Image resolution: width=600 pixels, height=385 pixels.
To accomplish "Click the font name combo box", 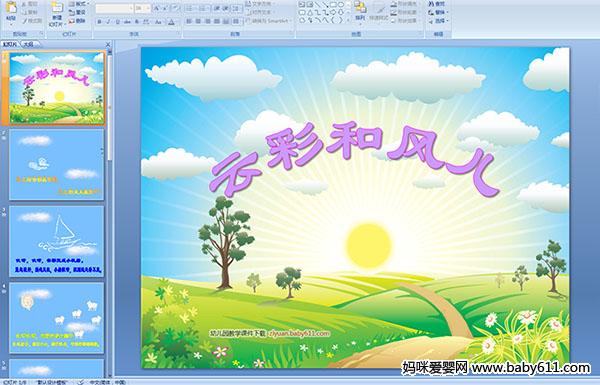I will point(114,8).
